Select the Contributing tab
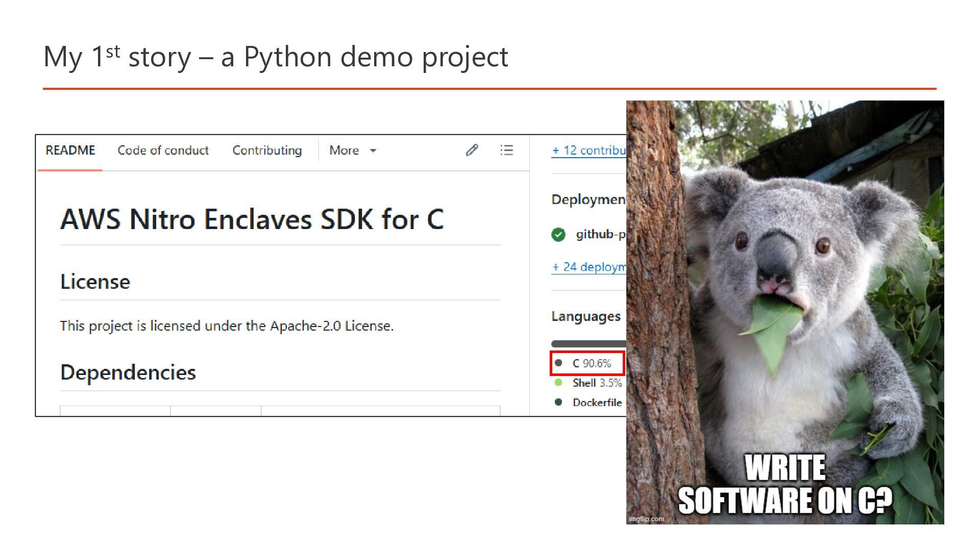980x551 pixels. [267, 151]
